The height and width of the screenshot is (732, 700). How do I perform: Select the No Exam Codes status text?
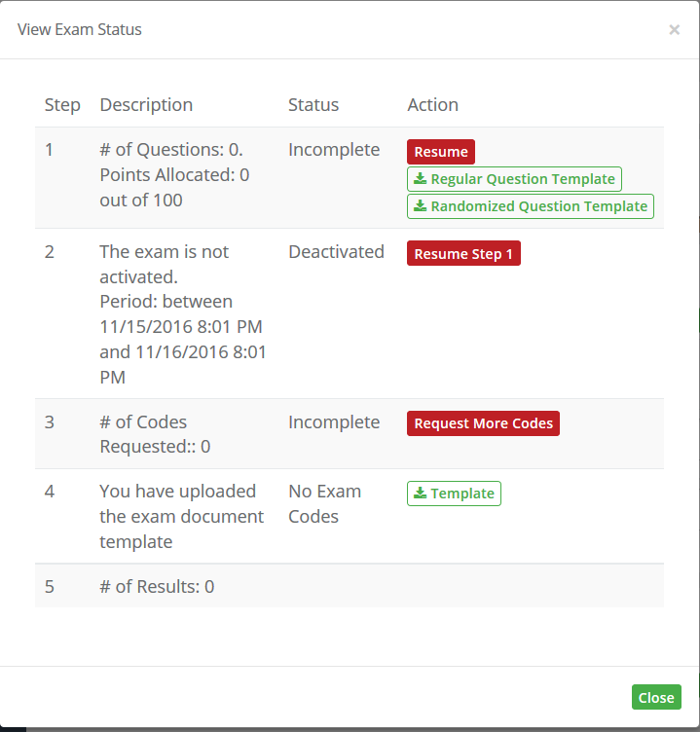pos(324,504)
